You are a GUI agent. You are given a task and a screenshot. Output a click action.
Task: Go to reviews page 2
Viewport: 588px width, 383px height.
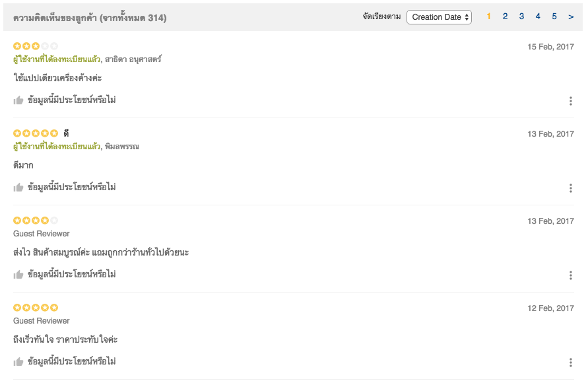[x=505, y=17]
